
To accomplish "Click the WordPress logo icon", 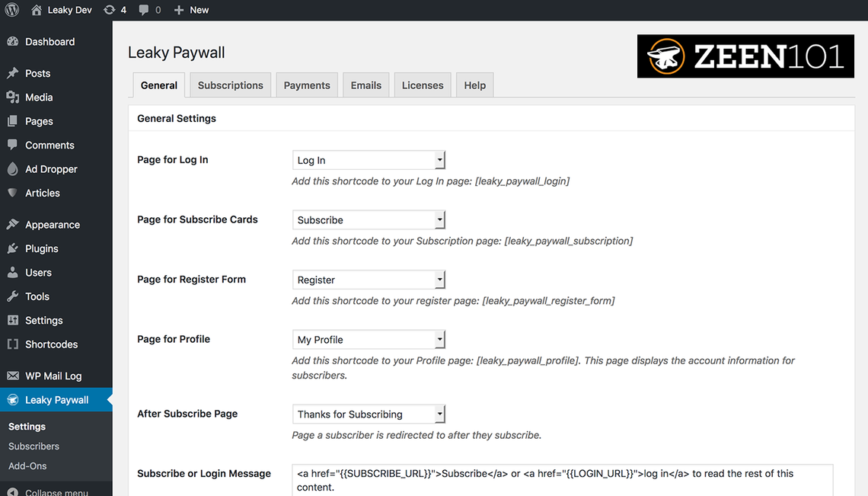I will coord(12,10).
